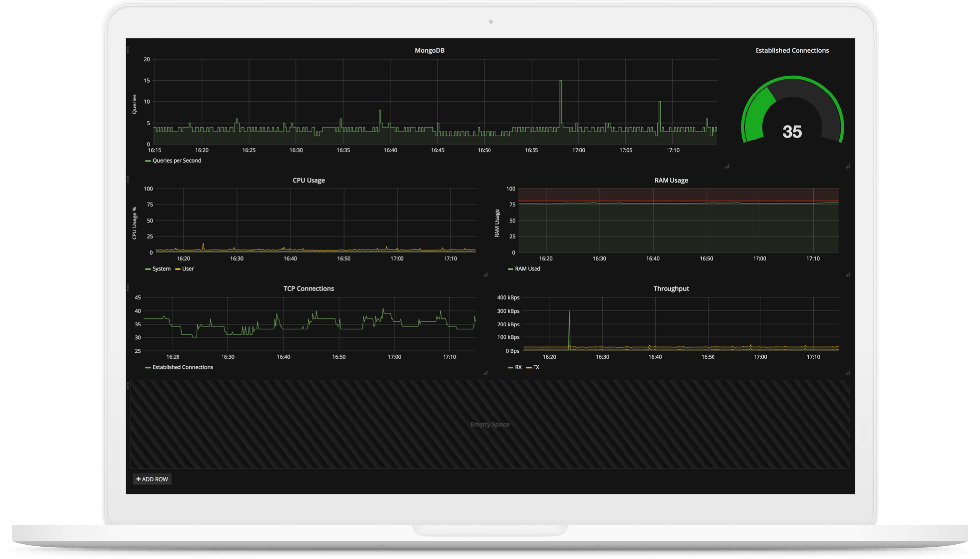Click the ADD ROW button
This screenshot has width=980, height=559.
coord(152,479)
